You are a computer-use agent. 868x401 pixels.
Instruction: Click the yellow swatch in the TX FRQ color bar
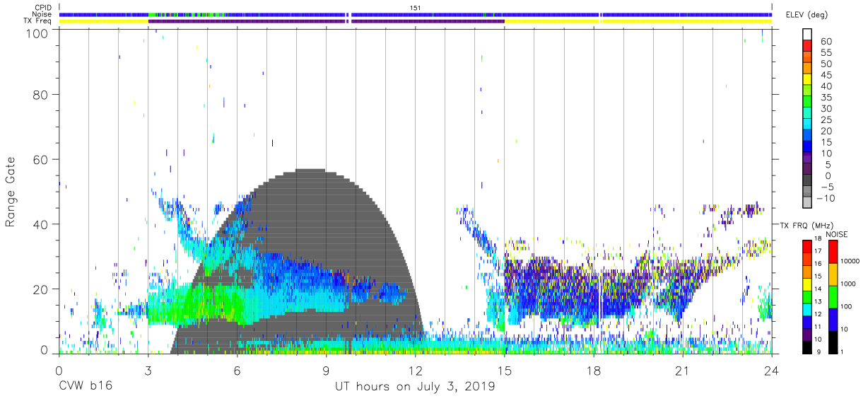[x=807, y=284]
